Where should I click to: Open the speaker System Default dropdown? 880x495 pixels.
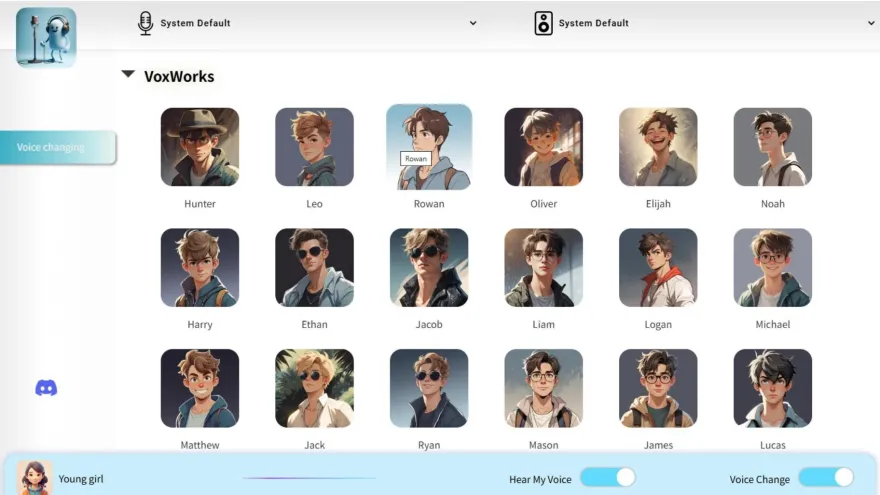(x=871, y=23)
